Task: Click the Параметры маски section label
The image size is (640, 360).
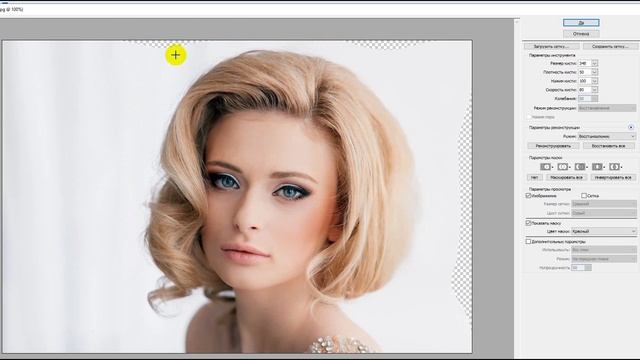Action: click(545, 158)
